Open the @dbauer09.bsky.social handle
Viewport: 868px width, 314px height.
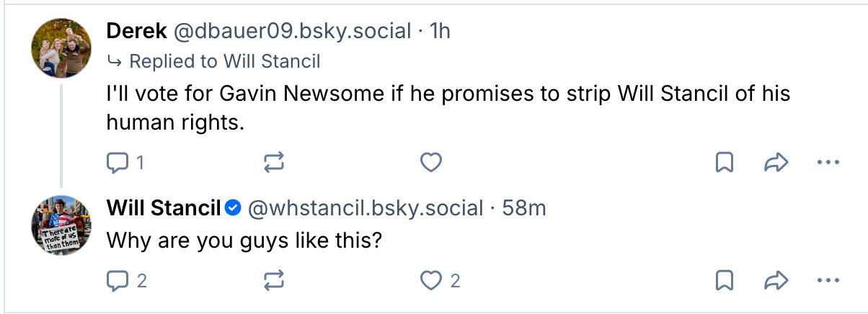[291, 31]
